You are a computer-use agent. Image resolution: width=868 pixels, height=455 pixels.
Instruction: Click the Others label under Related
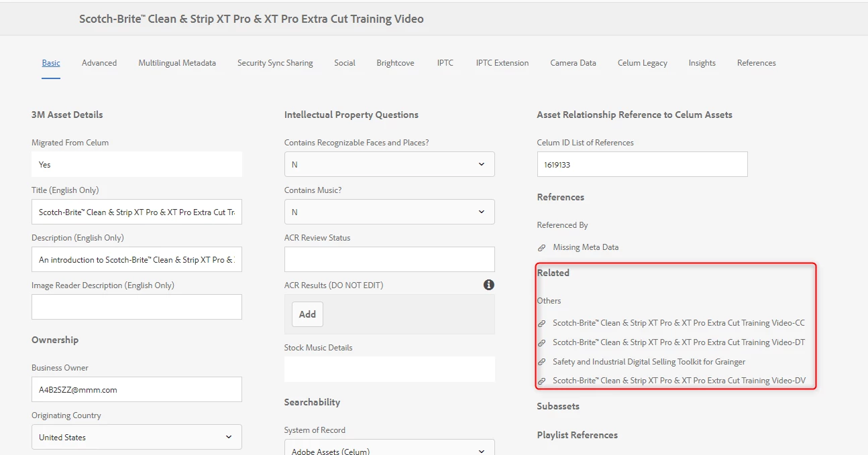pyautogui.click(x=549, y=301)
